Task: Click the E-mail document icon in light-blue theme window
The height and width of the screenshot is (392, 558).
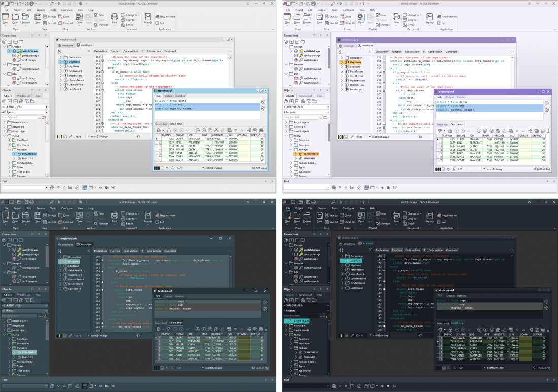Action: click(123, 24)
